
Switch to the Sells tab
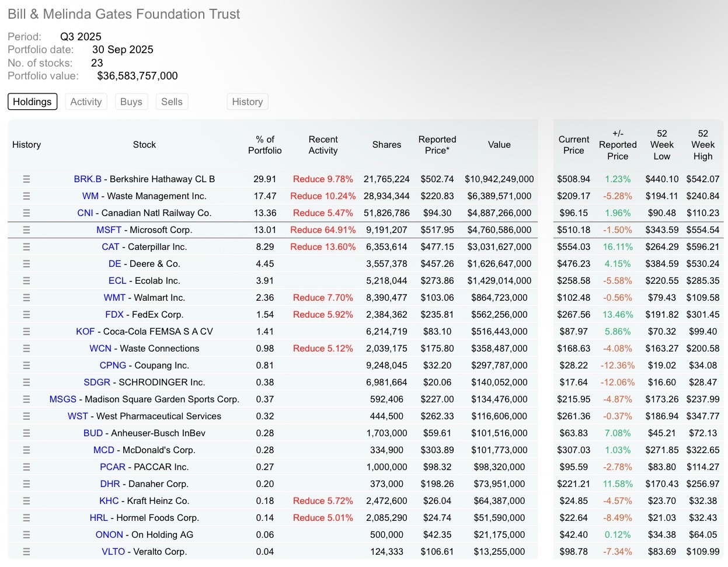[172, 102]
